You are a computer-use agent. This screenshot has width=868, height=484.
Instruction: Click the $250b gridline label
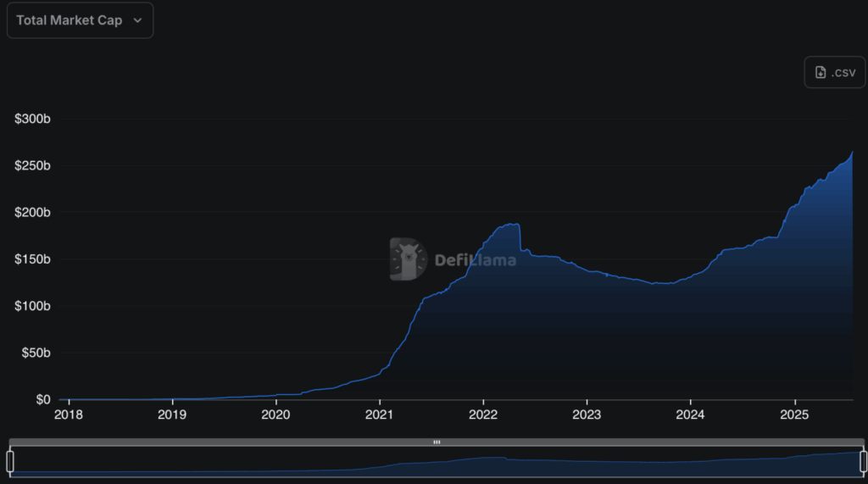(33, 166)
